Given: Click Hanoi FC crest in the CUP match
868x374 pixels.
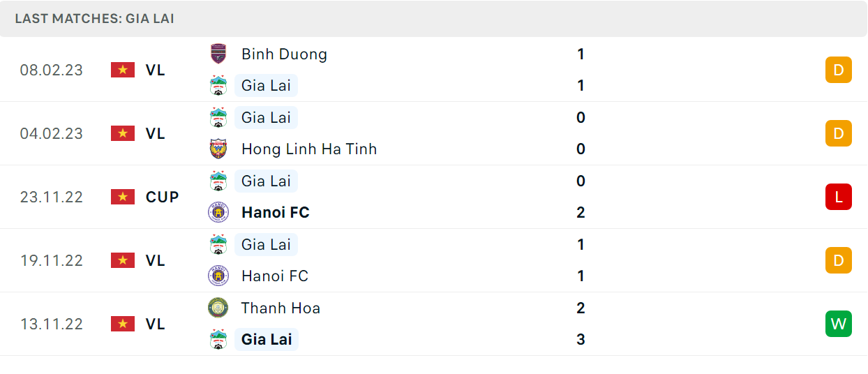Looking at the screenshot, I should pyautogui.click(x=218, y=212).
